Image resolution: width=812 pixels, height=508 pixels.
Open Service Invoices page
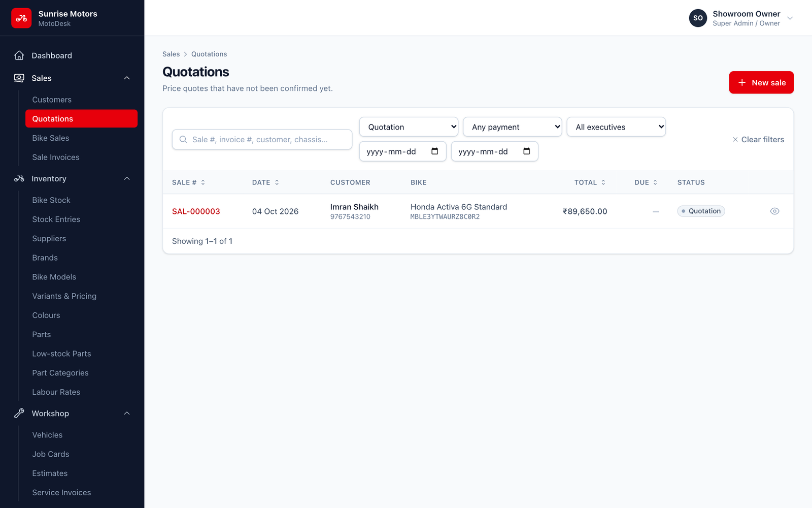click(x=62, y=493)
